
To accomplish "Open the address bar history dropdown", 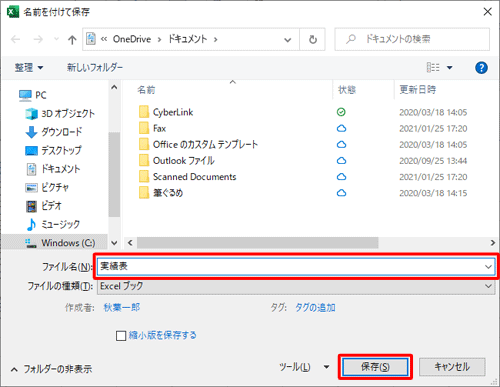I will point(287,40).
